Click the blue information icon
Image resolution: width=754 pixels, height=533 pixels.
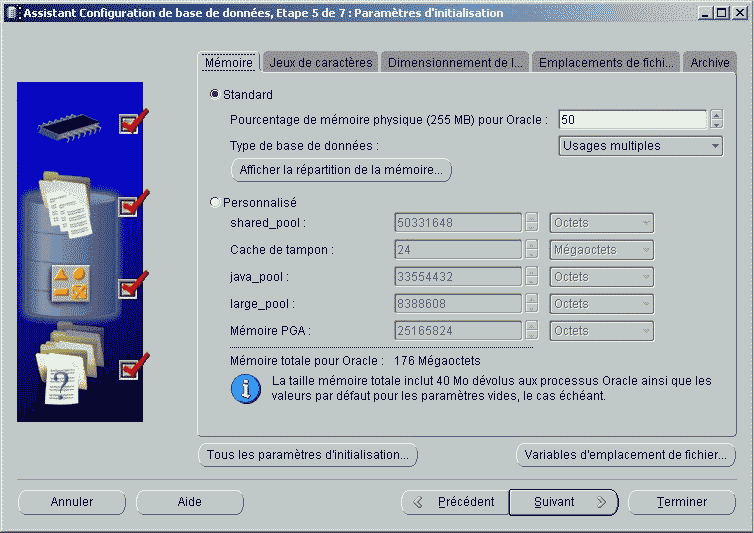click(245, 389)
